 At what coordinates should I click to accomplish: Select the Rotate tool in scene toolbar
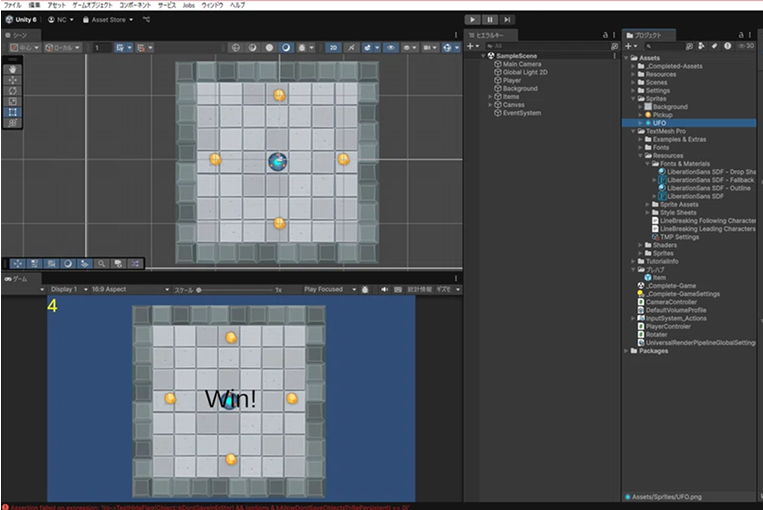[x=13, y=89]
